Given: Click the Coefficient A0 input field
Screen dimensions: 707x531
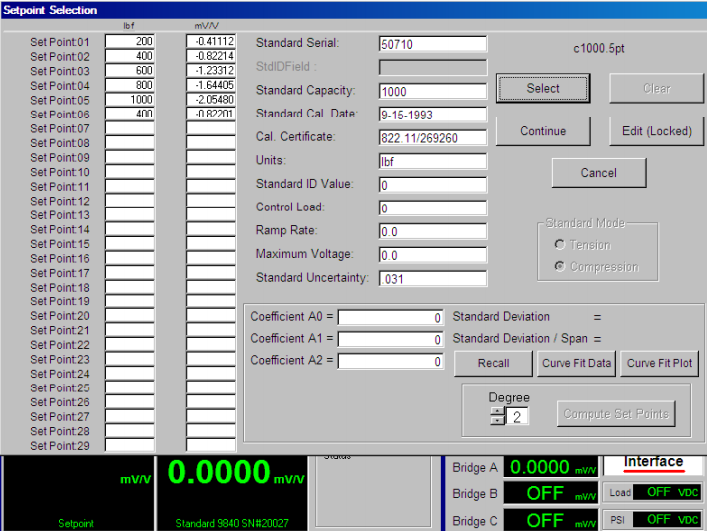Looking at the screenshot, I should pos(390,318).
